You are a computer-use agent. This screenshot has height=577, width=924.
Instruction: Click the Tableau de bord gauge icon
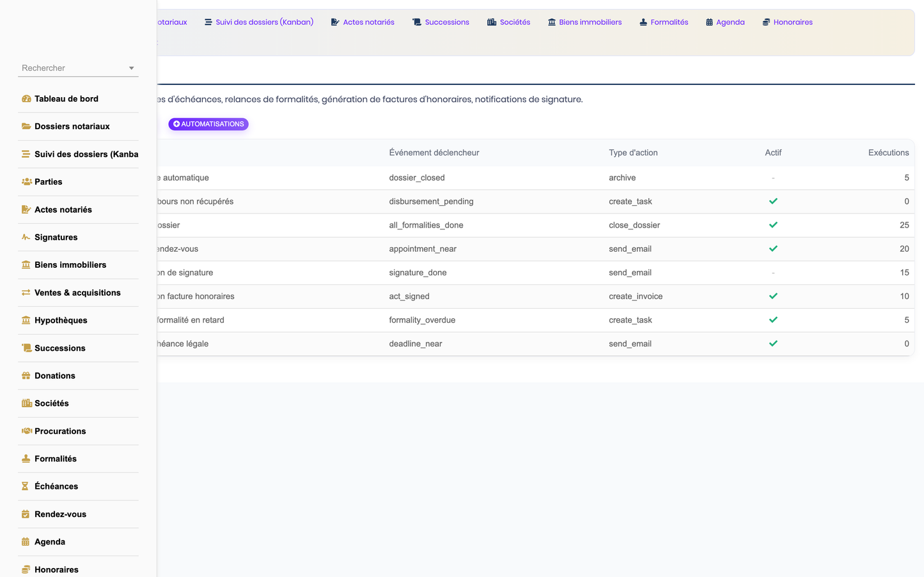[26, 99]
